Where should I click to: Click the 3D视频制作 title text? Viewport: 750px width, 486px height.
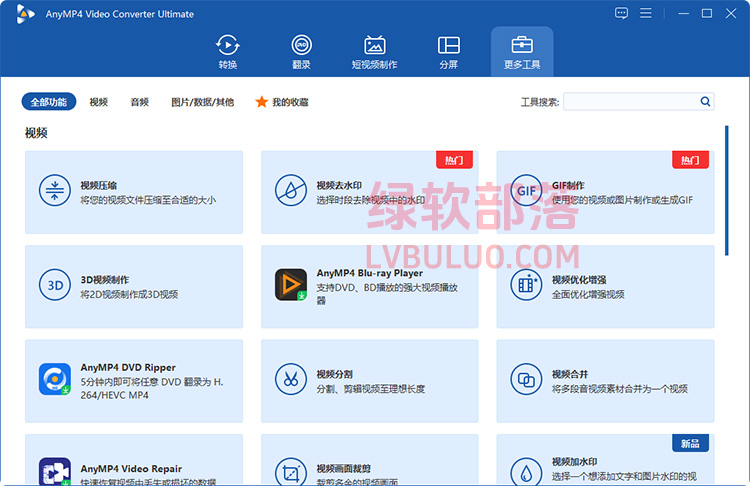point(105,280)
